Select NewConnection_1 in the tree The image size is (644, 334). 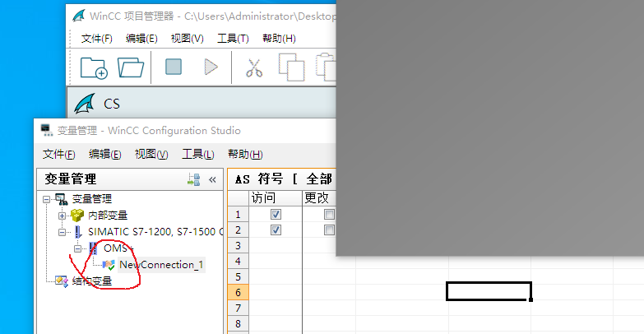(160, 264)
